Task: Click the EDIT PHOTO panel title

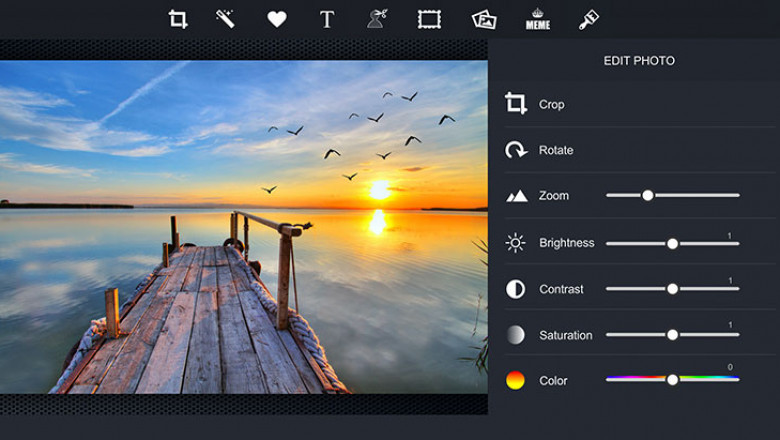Action: [x=639, y=61]
